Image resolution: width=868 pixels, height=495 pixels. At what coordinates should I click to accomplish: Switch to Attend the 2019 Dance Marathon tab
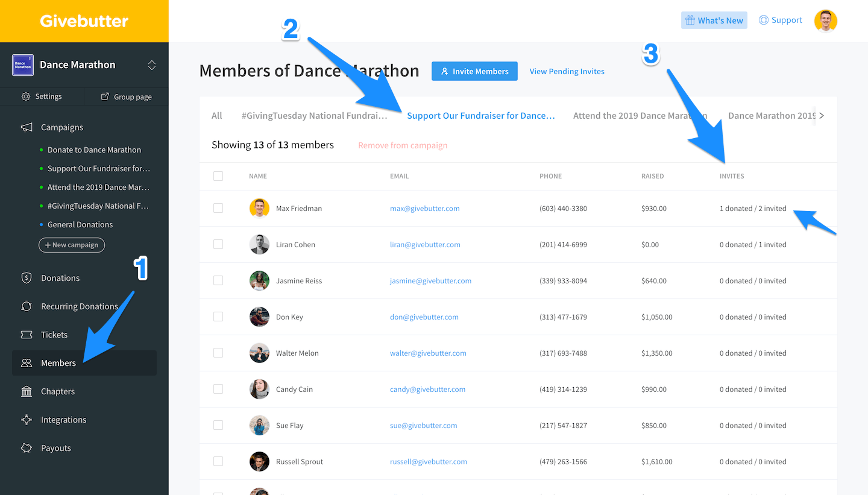click(x=640, y=115)
